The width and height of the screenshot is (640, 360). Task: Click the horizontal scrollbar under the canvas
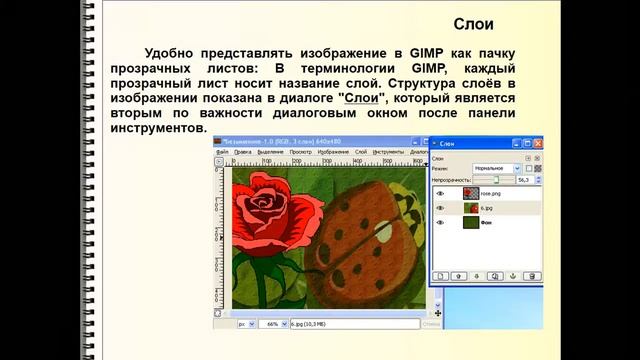point(329,313)
